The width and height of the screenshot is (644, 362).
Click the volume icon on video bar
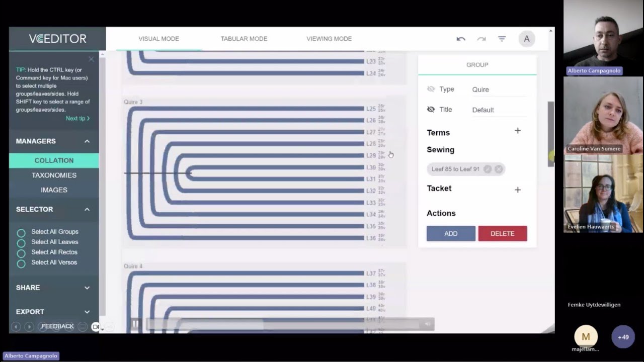point(427,324)
